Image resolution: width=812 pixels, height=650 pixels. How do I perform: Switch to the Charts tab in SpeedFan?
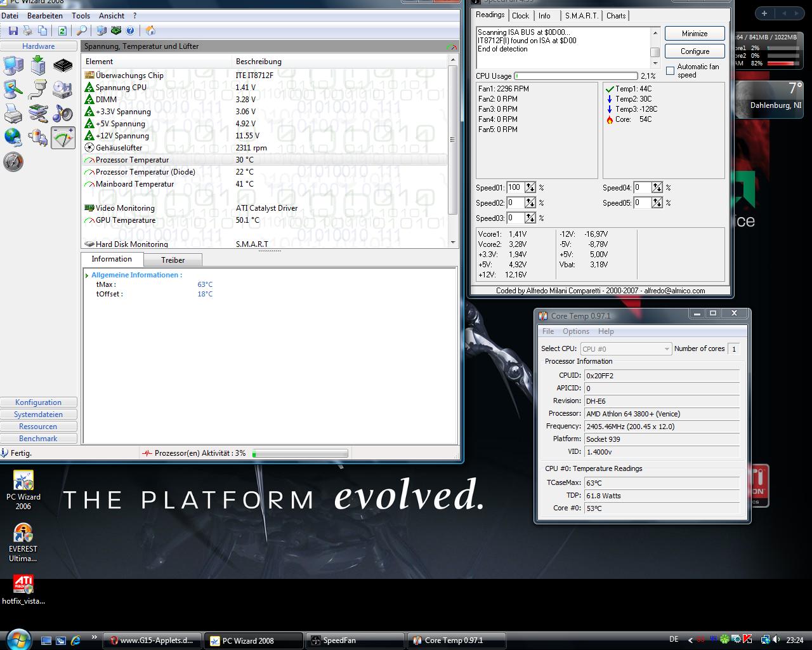pyautogui.click(x=616, y=16)
